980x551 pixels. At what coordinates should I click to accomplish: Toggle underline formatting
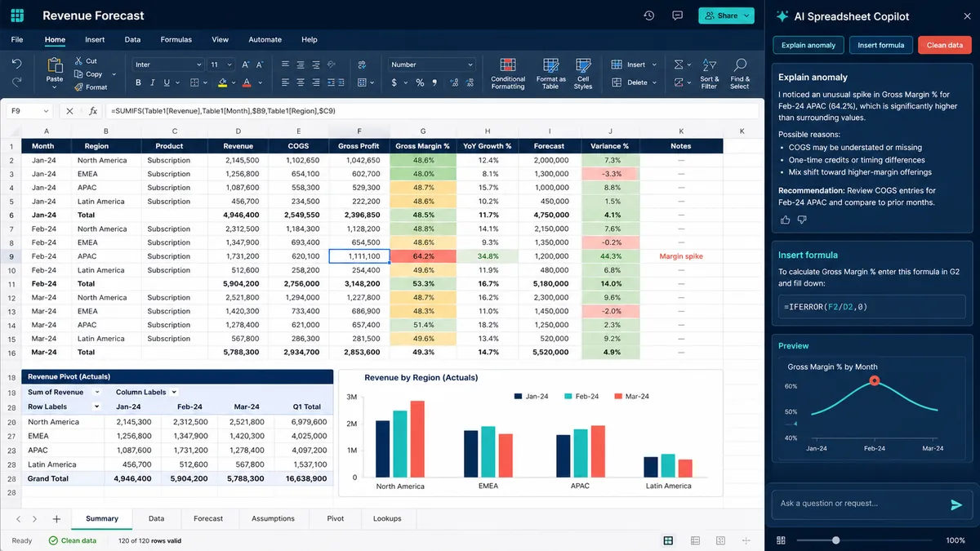[167, 82]
